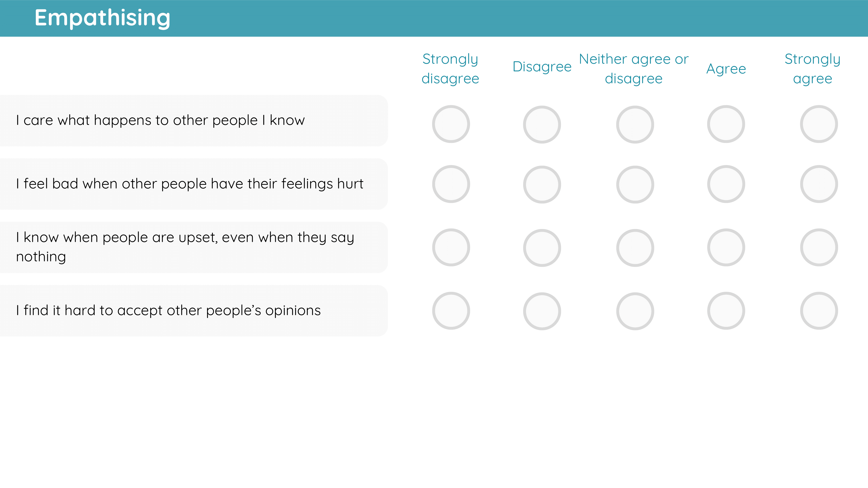This screenshot has height=488, width=868.
Task: Pick Strongly agree for accepting opinions statement
Action: click(x=819, y=311)
